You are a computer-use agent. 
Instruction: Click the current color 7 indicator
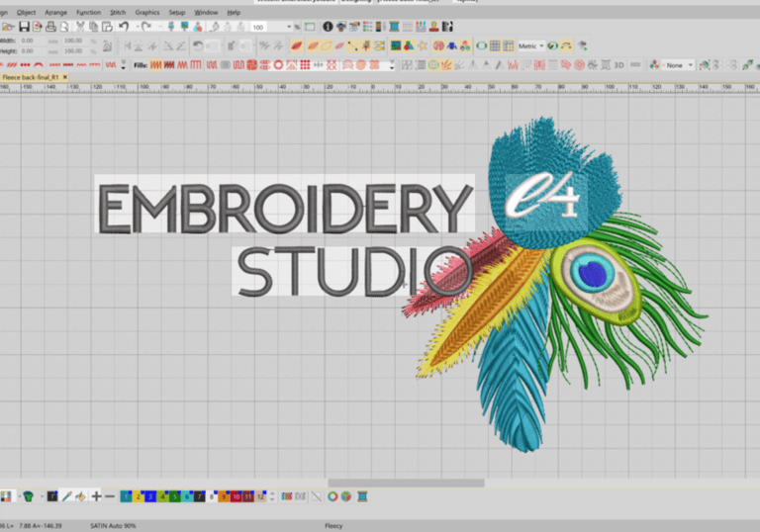[51, 496]
